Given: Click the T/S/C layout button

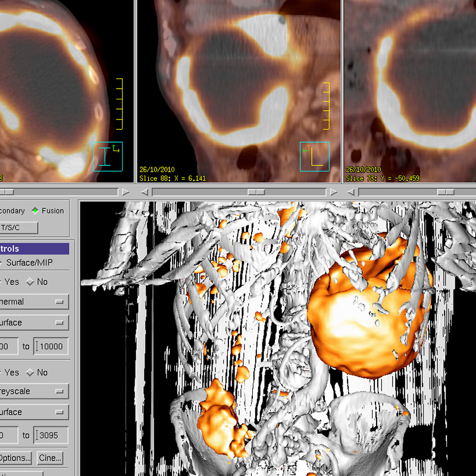Looking at the screenshot, I should tap(19, 228).
